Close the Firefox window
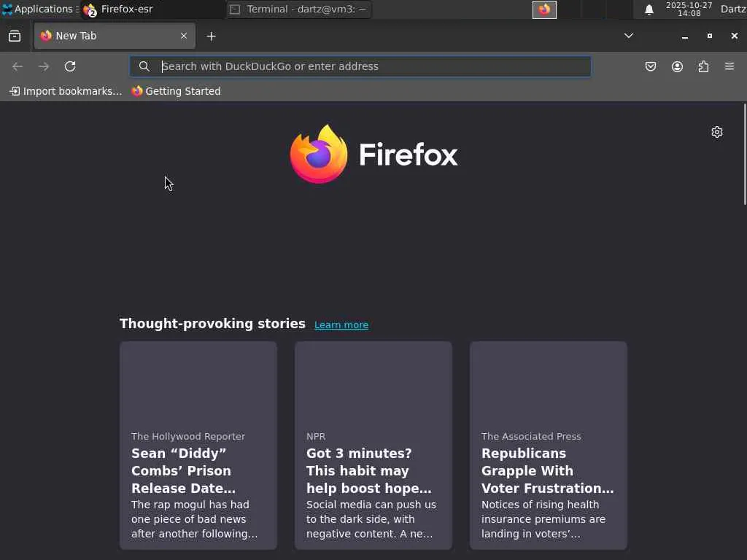This screenshot has height=560, width=747. tap(734, 36)
